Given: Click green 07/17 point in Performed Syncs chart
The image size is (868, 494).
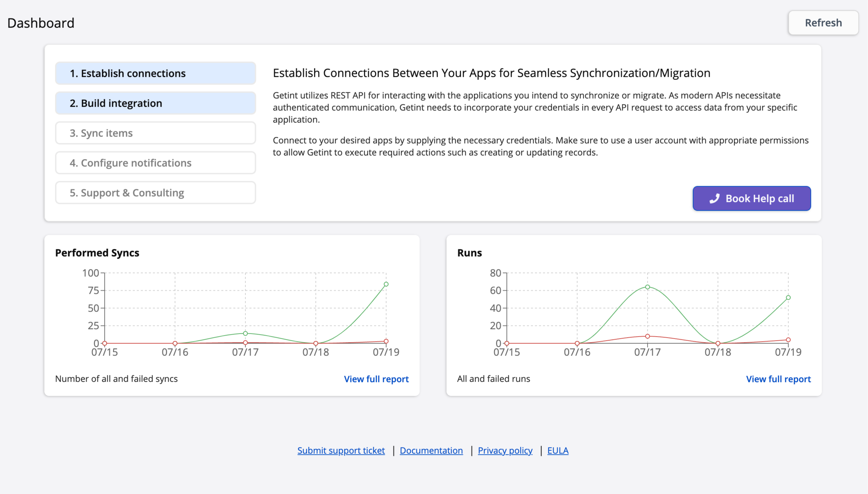Looking at the screenshot, I should click(x=245, y=333).
